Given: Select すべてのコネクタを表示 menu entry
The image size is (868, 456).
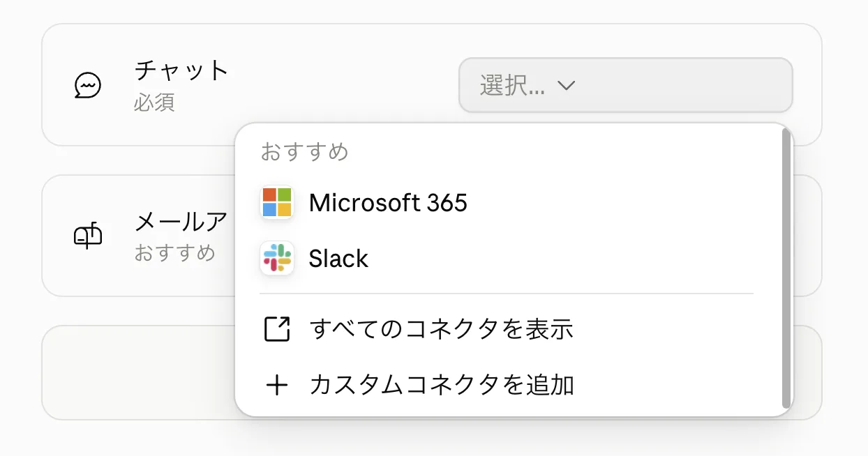Looking at the screenshot, I should click(x=507, y=329).
